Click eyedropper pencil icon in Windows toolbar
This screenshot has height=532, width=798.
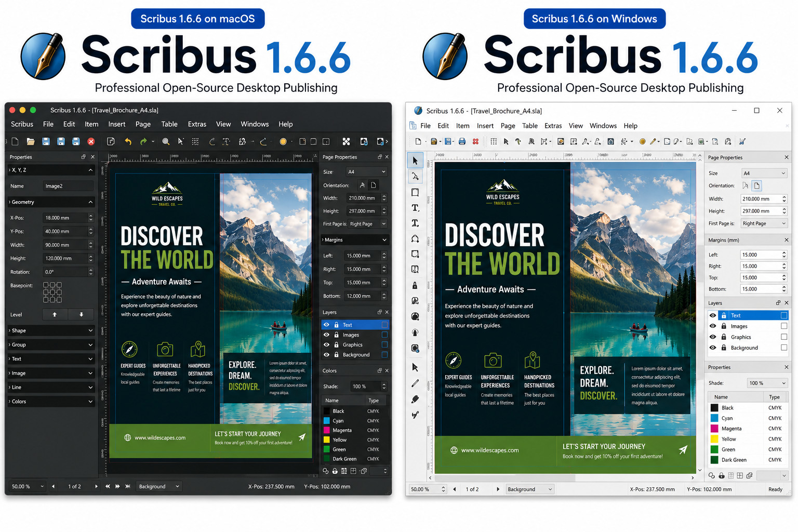pos(654,141)
